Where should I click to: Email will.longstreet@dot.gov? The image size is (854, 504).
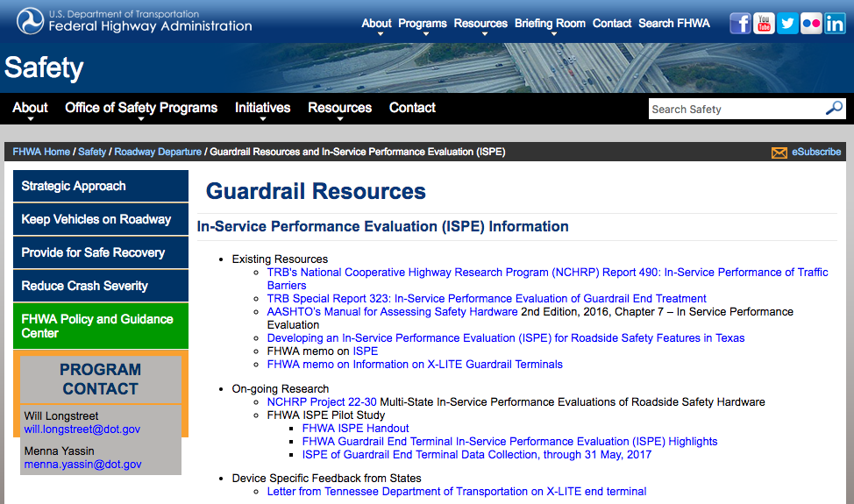[x=82, y=429]
